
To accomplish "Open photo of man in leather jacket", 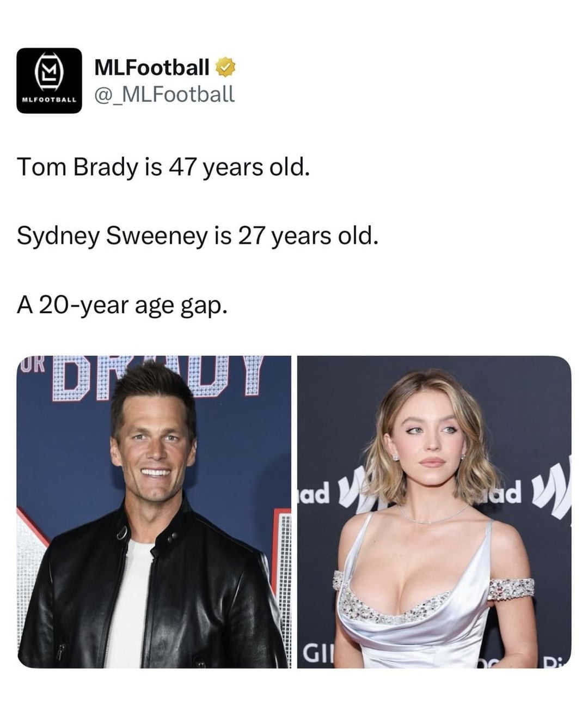I will [x=154, y=512].
